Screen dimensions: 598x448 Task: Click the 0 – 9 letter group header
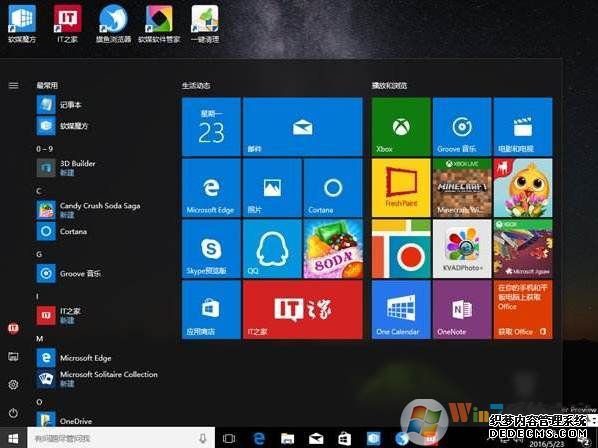(45, 149)
